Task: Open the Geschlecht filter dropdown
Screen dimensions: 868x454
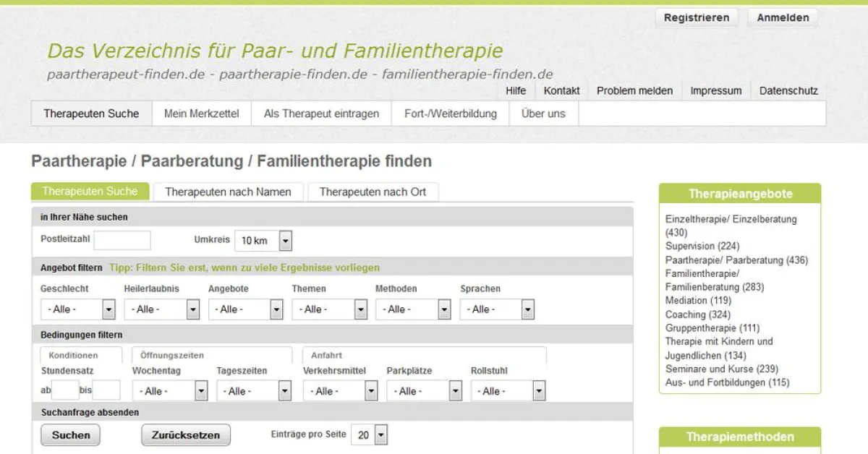Action: click(78, 309)
